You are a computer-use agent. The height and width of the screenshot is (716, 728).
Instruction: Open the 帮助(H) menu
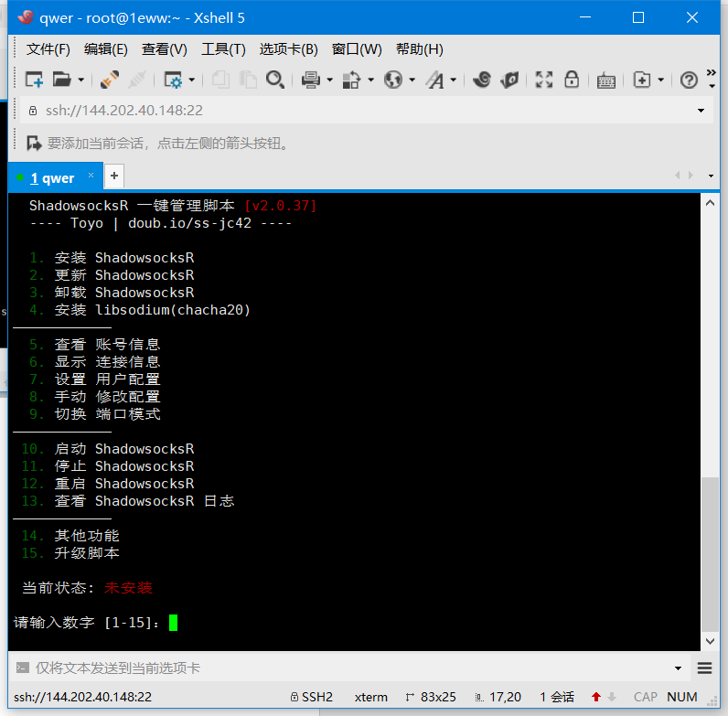coord(420,49)
